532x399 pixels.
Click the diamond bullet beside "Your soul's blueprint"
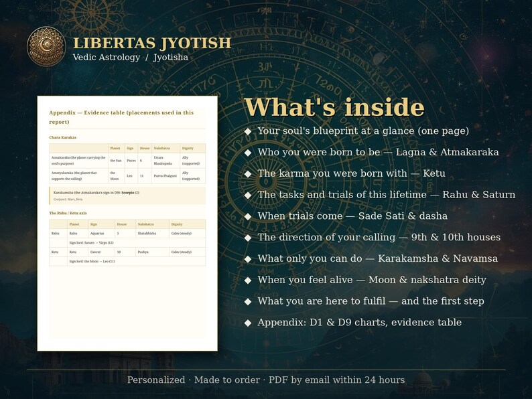click(x=248, y=131)
